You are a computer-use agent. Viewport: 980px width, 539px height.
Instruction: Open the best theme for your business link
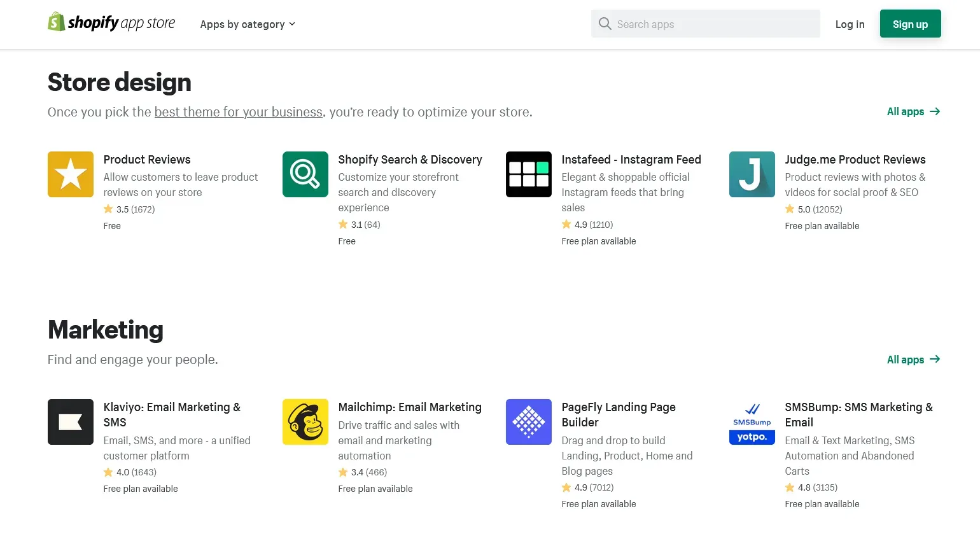click(x=238, y=112)
